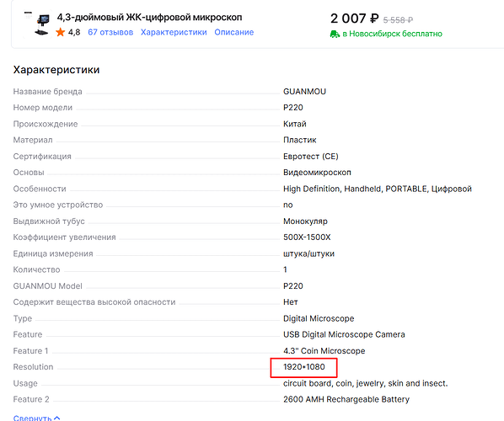Click the GUANMOU brand value
Screen dimensions: 504x421
click(x=304, y=92)
